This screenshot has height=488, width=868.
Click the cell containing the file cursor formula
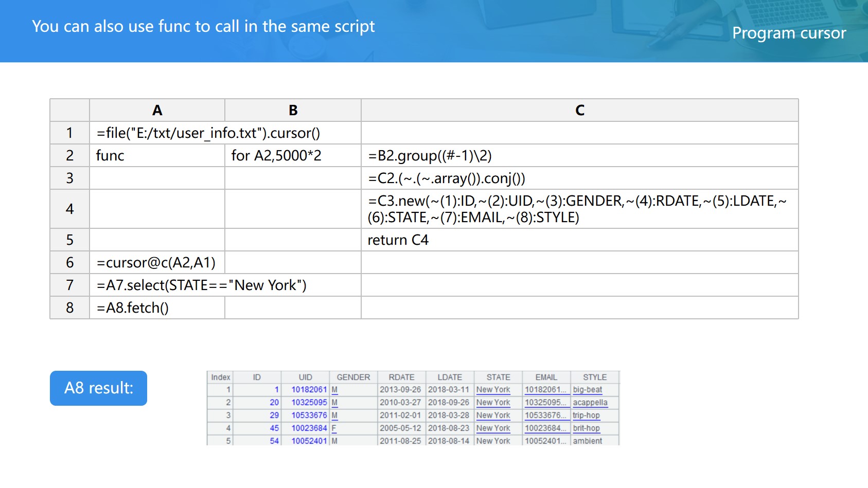(x=208, y=133)
